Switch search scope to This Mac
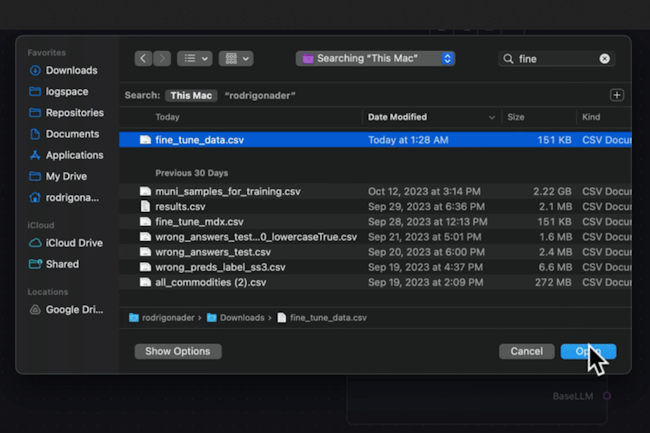Viewport: 650px width, 433px height. [190, 95]
